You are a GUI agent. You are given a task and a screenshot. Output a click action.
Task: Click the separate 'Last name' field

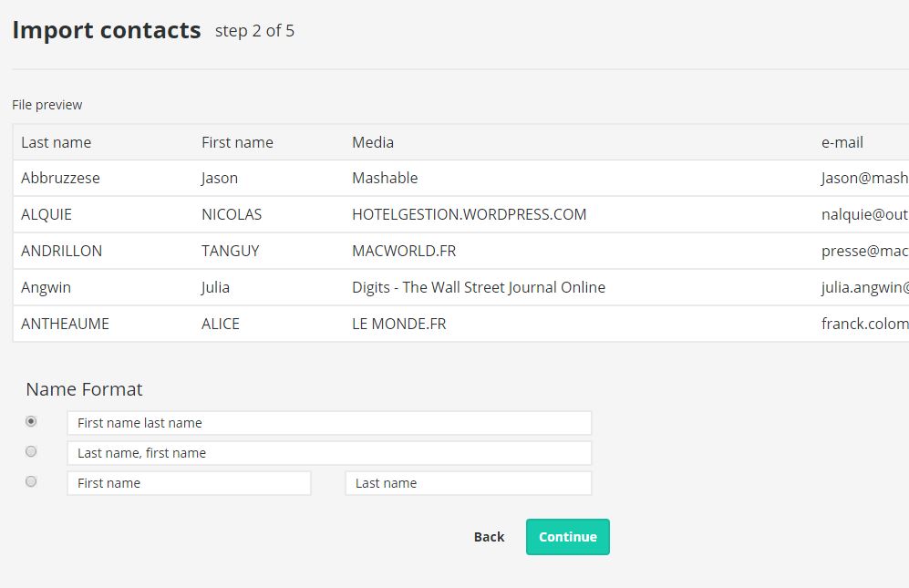(469, 484)
